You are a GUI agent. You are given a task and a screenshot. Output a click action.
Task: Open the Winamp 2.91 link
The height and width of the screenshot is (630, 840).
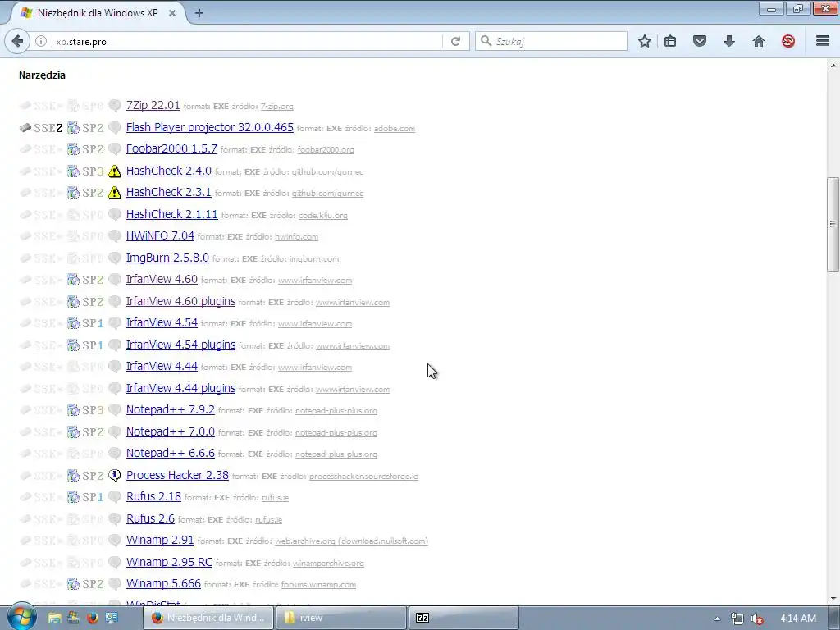click(160, 540)
